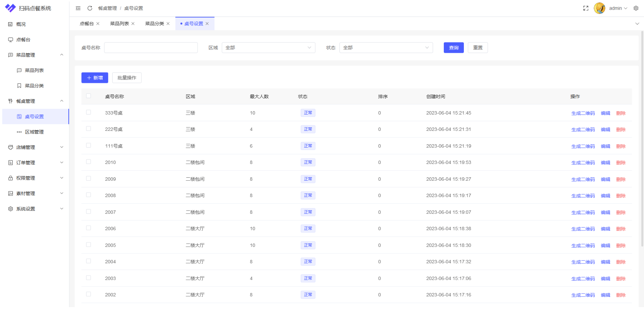644x319 pixels.
Task: Click 生成二维码 for table 2002
Action: pyautogui.click(x=583, y=295)
